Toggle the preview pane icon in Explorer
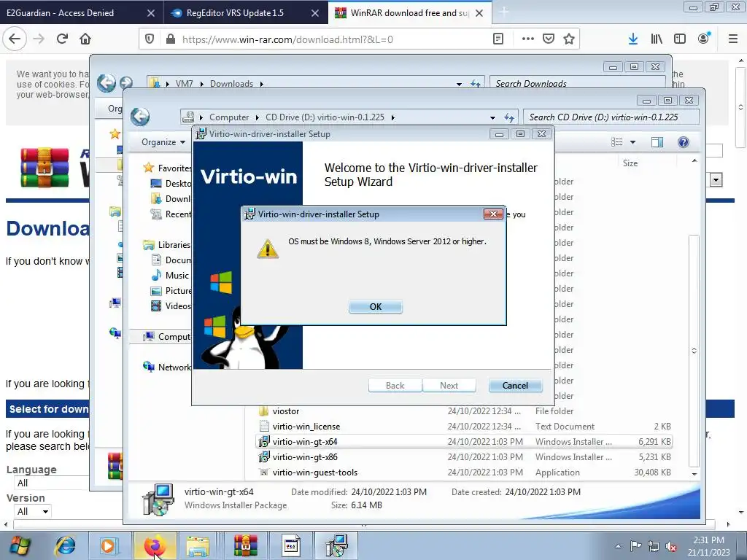The height and width of the screenshot is (560, 747). click(x=657, y=142)
